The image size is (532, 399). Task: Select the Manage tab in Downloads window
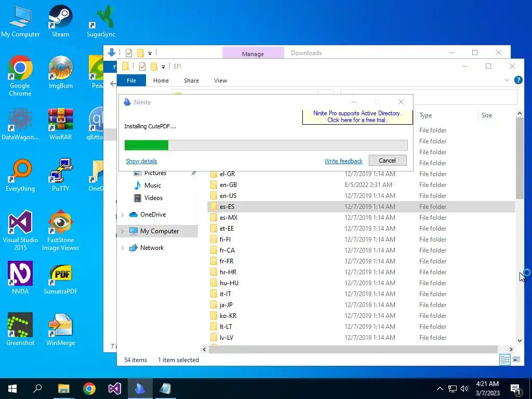pos(253,54)
